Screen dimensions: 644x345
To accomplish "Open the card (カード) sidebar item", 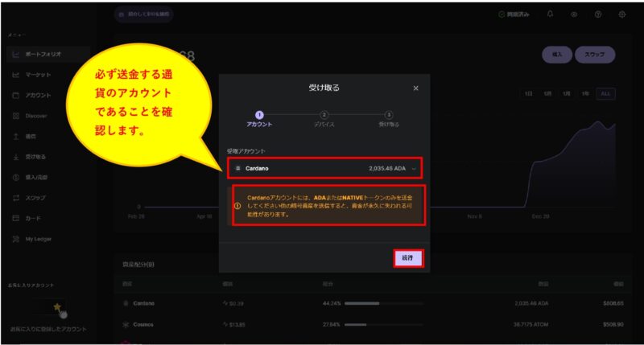I will tap(34, 218).
